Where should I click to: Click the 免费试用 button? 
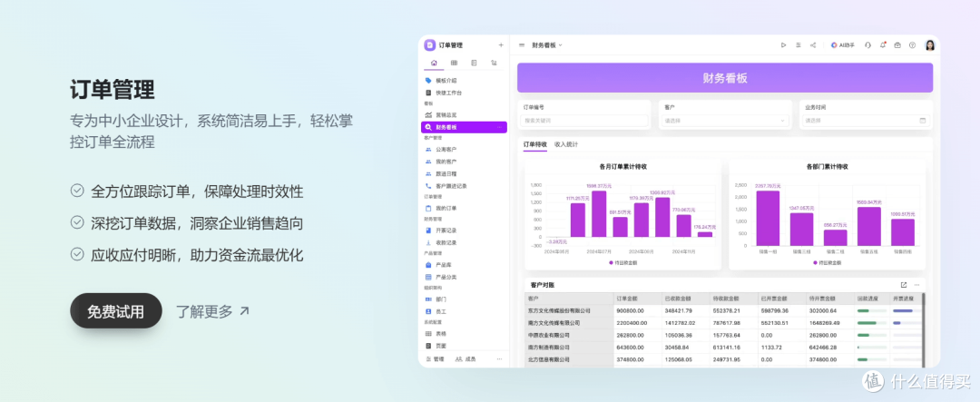115,310
